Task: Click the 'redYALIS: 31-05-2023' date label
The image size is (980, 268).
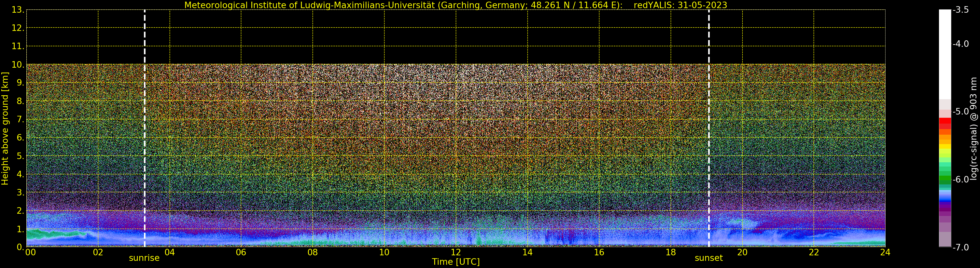Action: point(680,5)
